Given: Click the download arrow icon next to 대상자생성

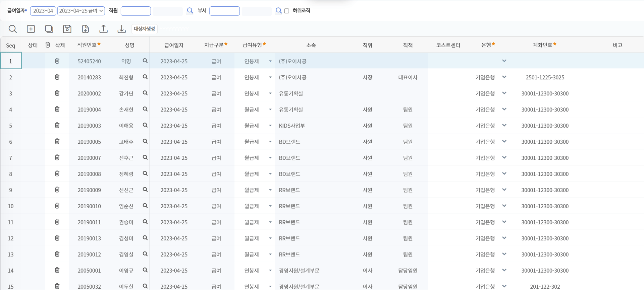Looking at the screenshot, I should [x=121, y=29].
